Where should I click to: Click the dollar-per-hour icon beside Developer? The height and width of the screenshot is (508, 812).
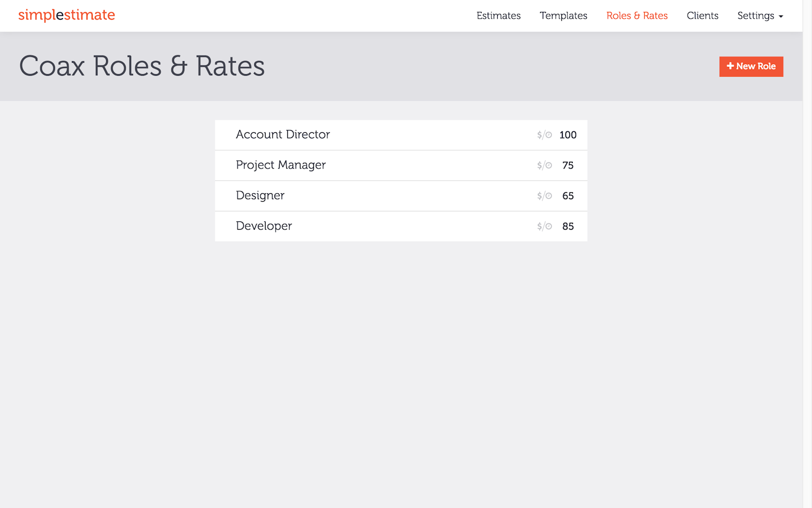click(x=544, y=227)
